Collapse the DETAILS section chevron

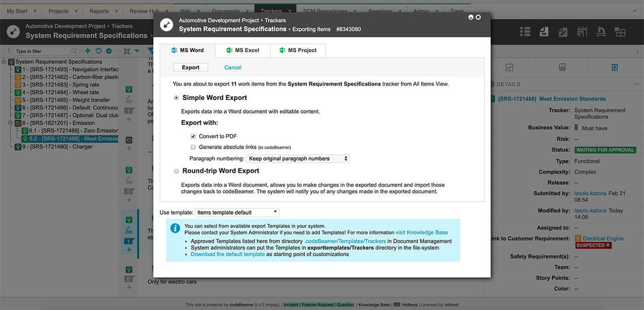pos(636,84)
